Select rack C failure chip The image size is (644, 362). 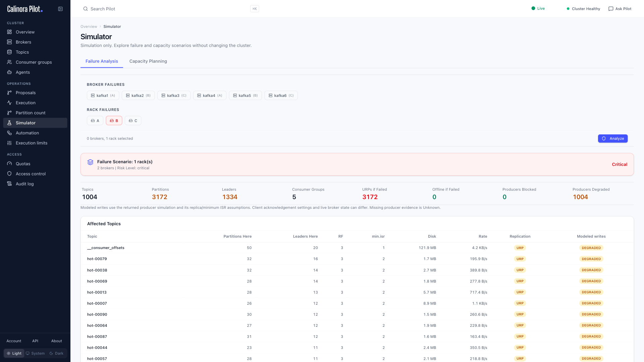point(133,121)
